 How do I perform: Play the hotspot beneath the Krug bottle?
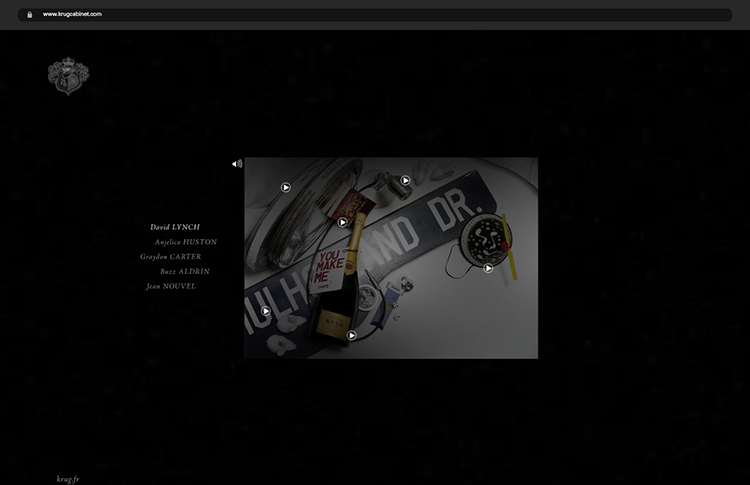[352, 336]
